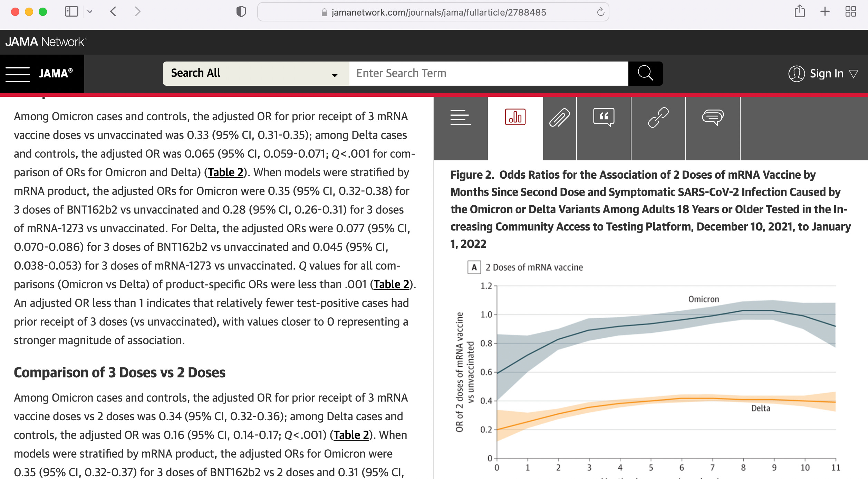
Task: Click the magnifying glass search button
Action: click(x=645, y=73)
